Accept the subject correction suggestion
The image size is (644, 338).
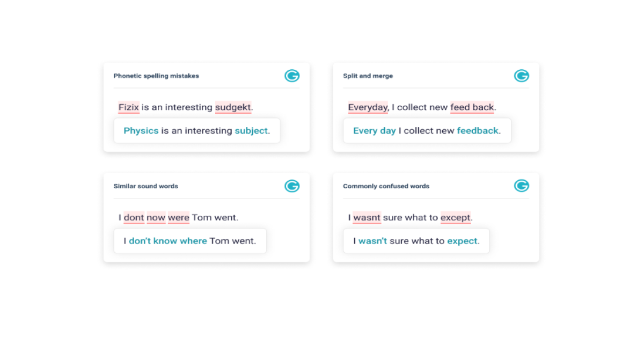251,131
